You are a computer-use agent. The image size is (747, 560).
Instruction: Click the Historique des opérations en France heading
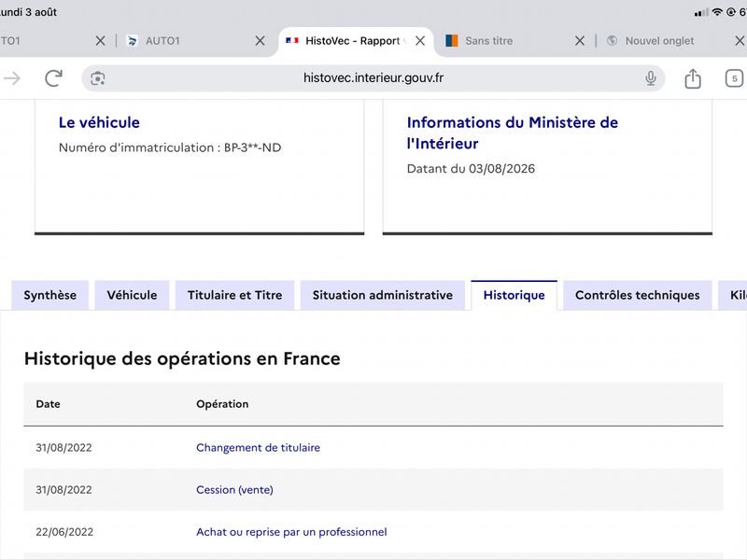pyautogui.click(x=182, y=359)
